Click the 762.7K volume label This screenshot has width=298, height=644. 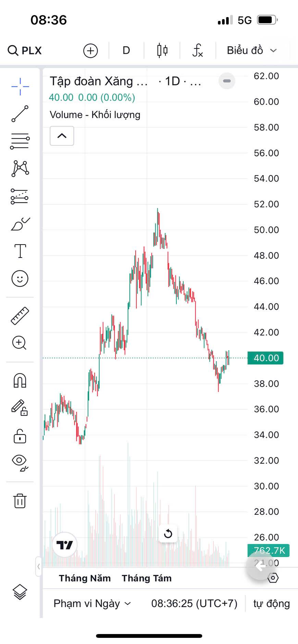(x=269, y=550)
